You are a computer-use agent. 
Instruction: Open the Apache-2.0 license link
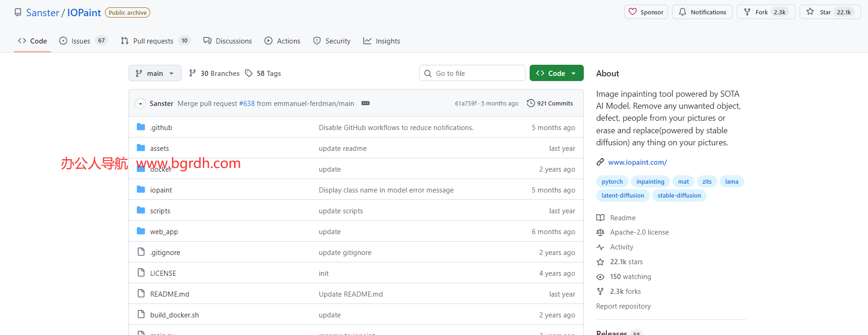(x=639, y=232)
